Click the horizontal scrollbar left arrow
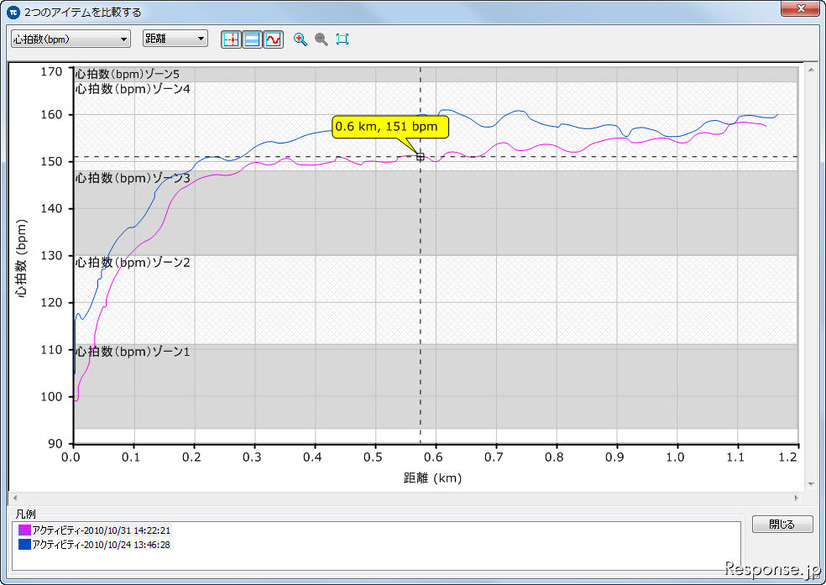 click(15, 498)
